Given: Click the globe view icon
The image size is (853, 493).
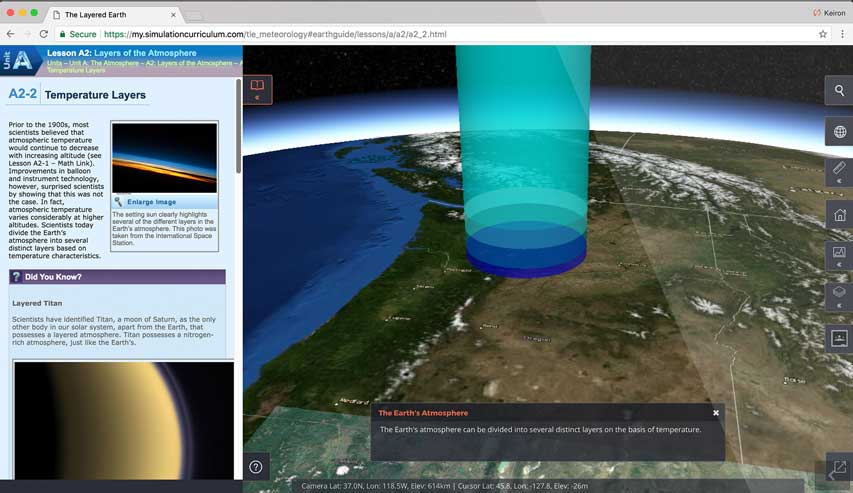Looking at the screenshot, I should 839,132.
